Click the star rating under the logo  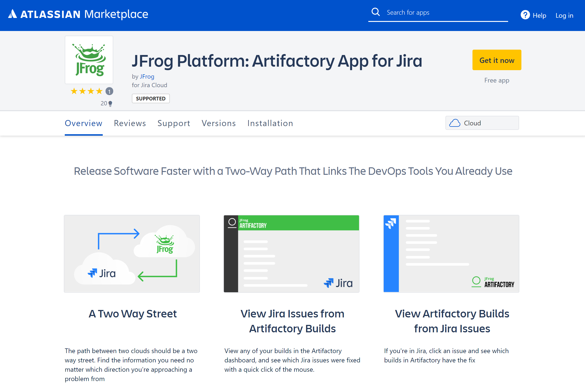pos(86,91)
